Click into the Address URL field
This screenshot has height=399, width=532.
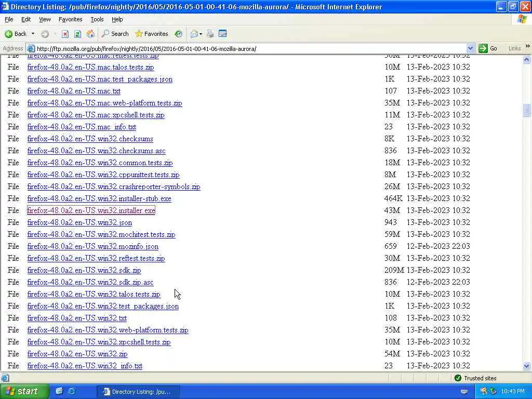click(x=251, y=48)
